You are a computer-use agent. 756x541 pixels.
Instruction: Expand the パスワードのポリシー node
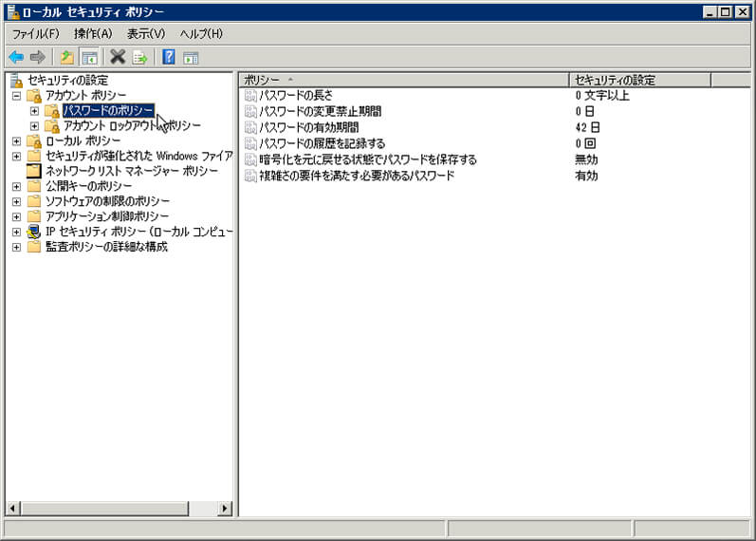[34, 111]
